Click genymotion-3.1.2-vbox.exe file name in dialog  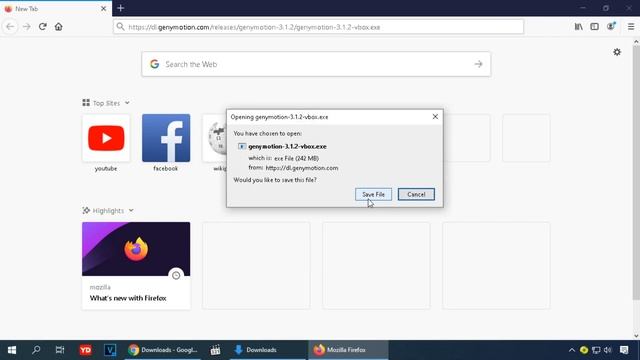[287, 146]
